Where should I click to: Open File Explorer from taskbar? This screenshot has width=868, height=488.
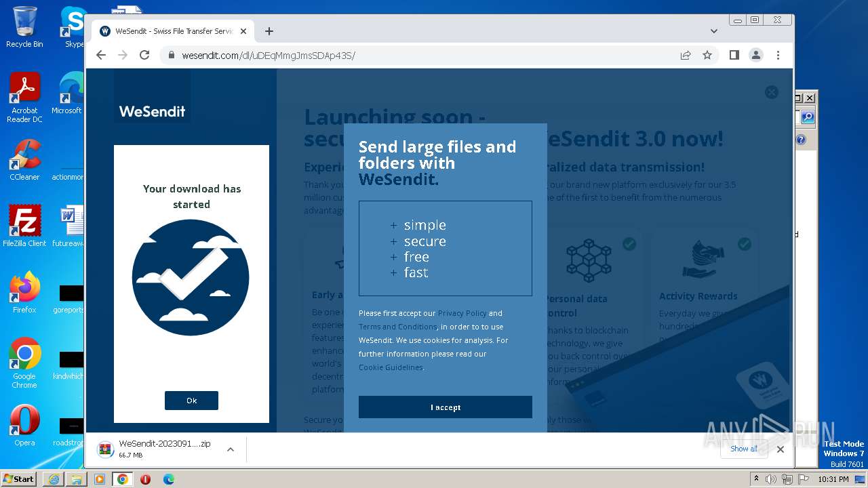tap(77, 479)
